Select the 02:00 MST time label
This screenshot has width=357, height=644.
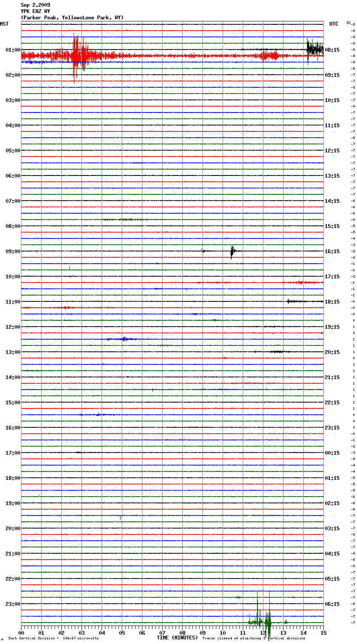(x=13, y=75)
